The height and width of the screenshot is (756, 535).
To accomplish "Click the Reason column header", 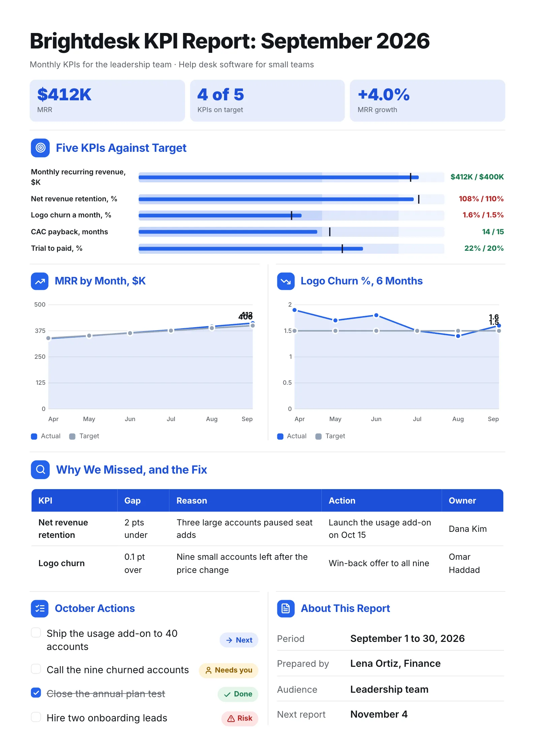I will click(245, 501).
